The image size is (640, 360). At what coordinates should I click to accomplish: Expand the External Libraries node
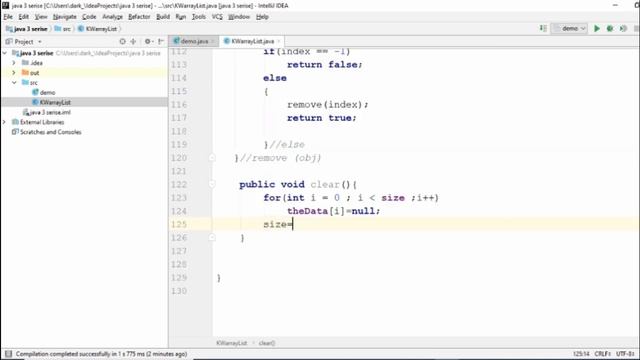(5, 122)
